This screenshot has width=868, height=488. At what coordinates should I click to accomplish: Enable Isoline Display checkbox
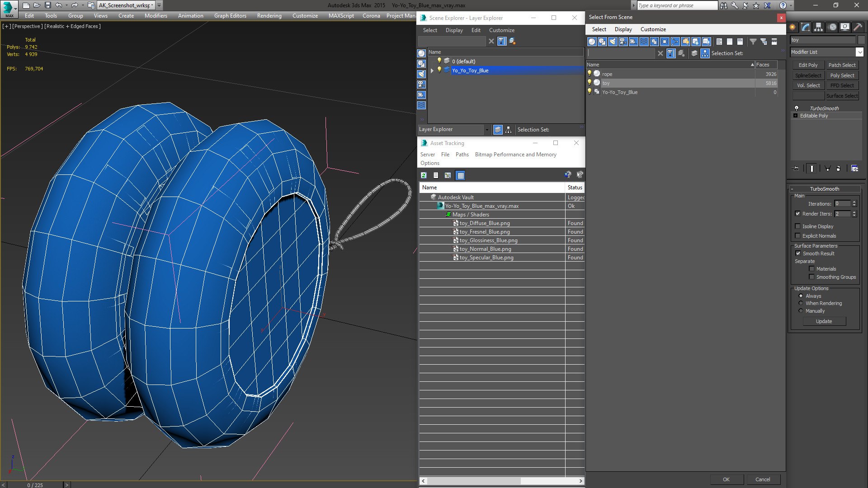click(797, 226)
